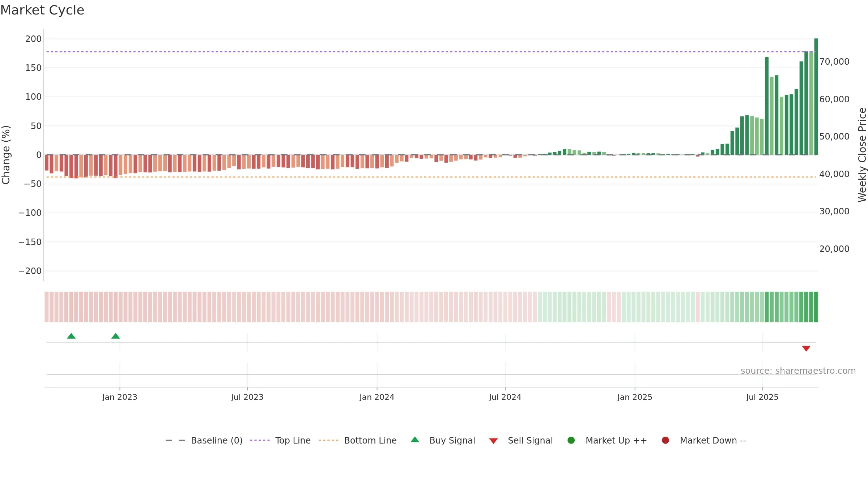Screen dimensions: 868x488
Task: Click the 150 tick on left axis
Action: click(x=33, y=68)
